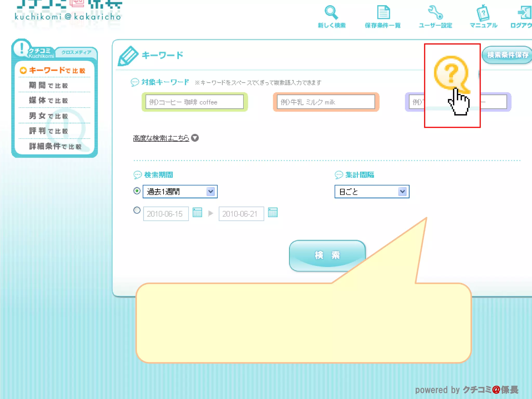
Task: Click the 新しく検索 magnifier icon
Action: [x=331, y=12]
